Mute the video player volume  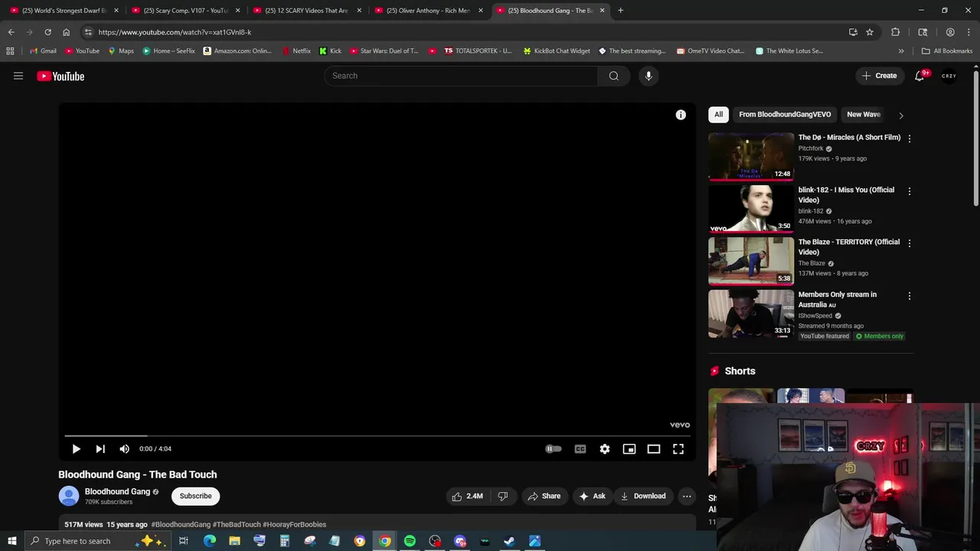[124, 449]
